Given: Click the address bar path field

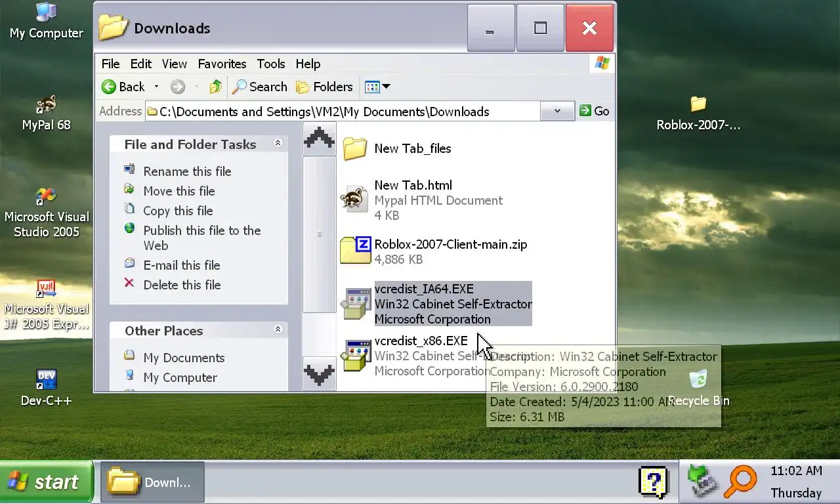Looking at the screenshot, I should click(341, 112).
